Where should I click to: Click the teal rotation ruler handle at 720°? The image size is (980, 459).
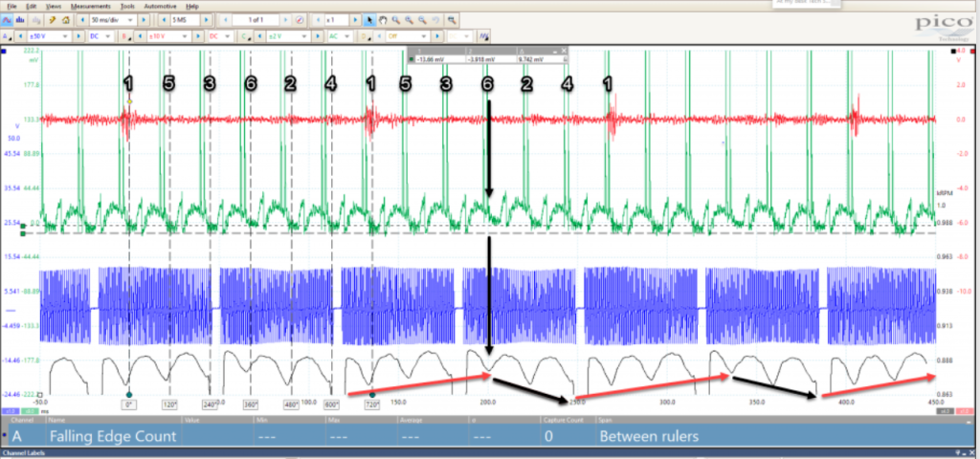point(372,395)
